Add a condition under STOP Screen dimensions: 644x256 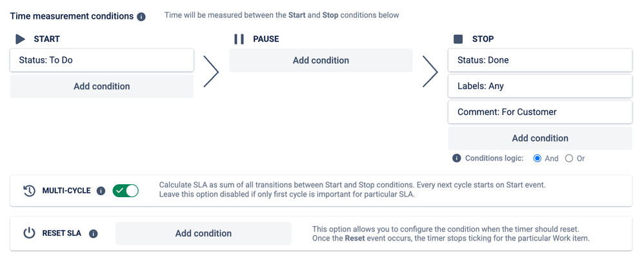pos(540,138)
